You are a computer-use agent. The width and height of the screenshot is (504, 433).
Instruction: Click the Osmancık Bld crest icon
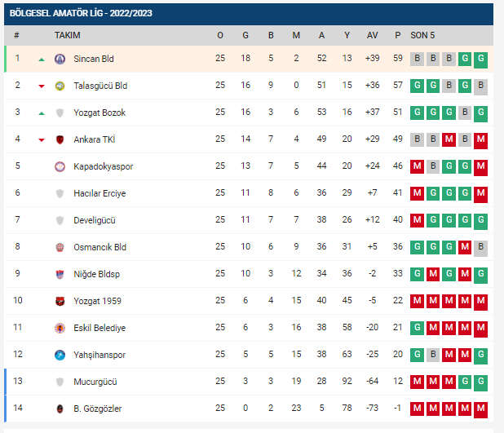pos(59,247)
